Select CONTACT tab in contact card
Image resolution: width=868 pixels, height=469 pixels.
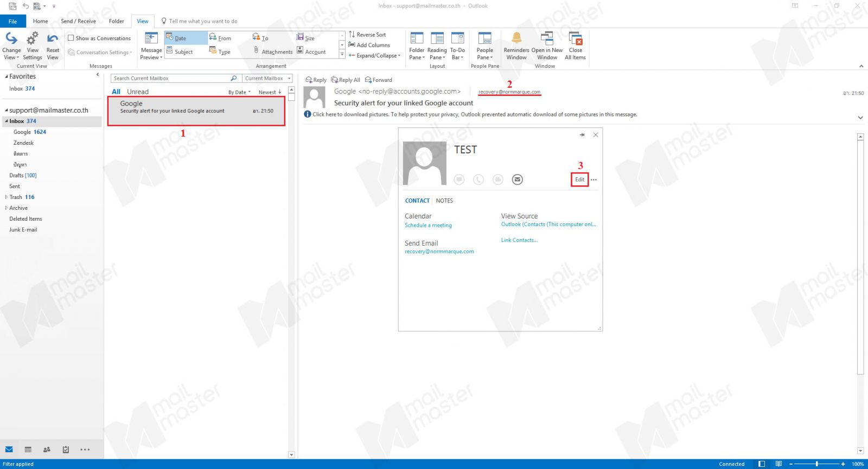tap(417, 201)
